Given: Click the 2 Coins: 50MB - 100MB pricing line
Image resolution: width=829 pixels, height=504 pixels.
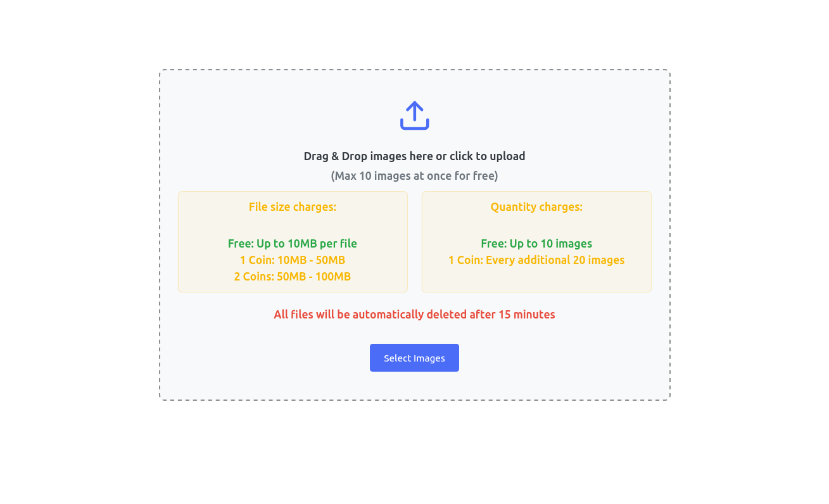Looking at the screenshot, I should coord(292,276).
